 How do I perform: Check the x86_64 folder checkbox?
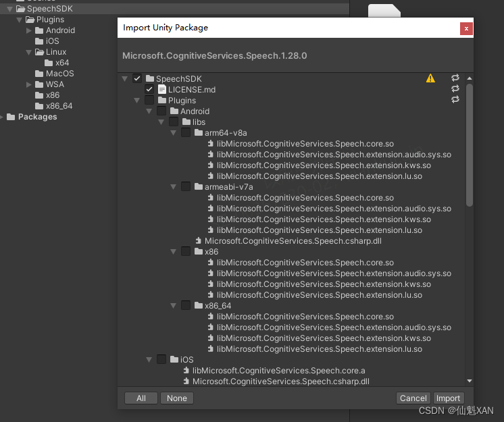[x=186, y=305]
